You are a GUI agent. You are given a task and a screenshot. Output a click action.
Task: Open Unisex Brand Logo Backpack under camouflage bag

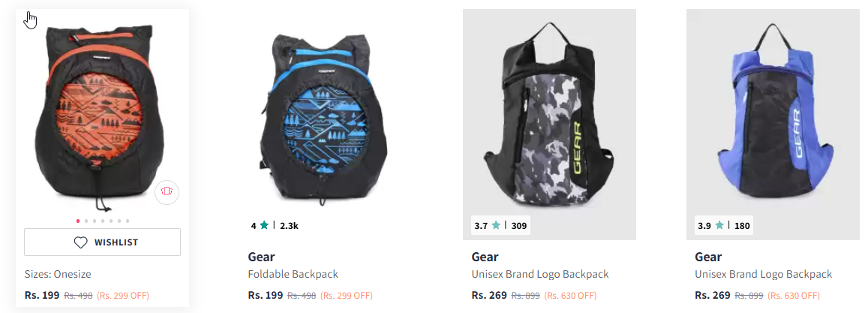pos(539,274)
